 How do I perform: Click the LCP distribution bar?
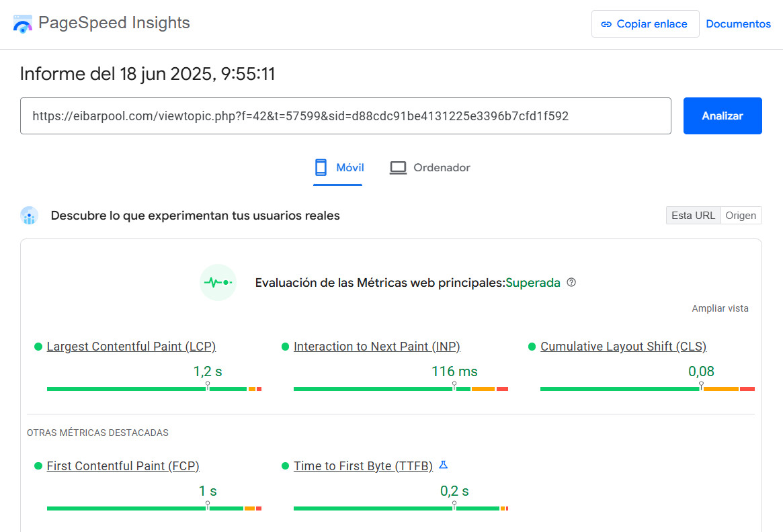(x=155, y=389)
